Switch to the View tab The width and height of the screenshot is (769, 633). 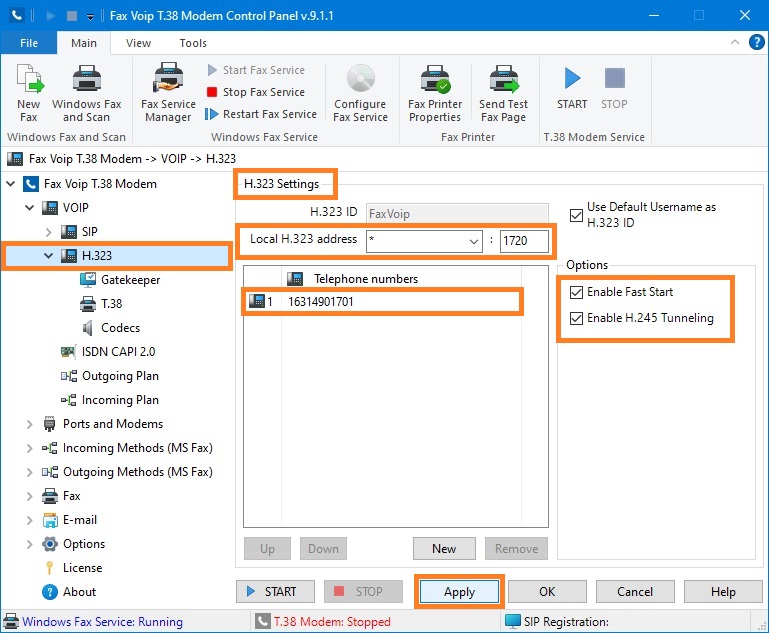coord(138,43)
